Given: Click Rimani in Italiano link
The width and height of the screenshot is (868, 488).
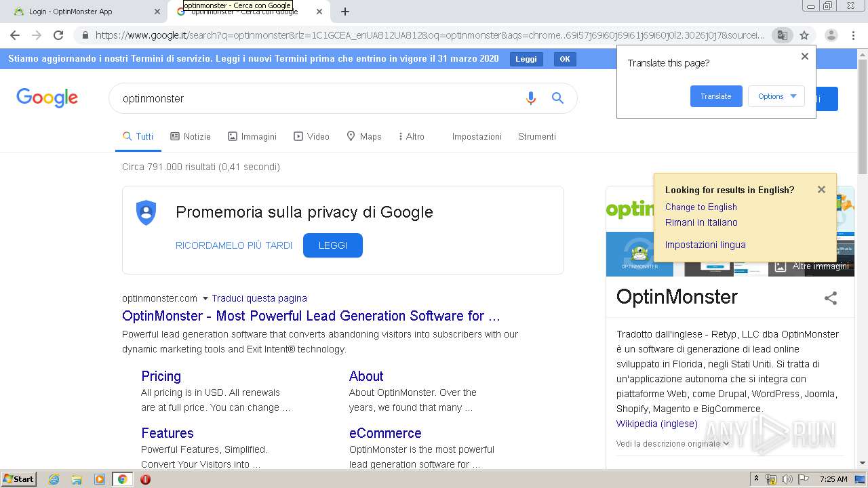Looking at the screenshot, I should [701, 222].
